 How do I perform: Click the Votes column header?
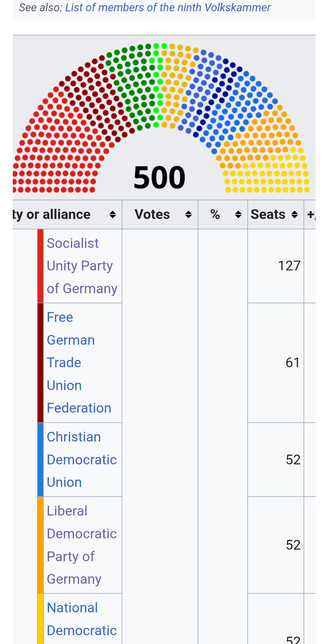click(152, 215)
